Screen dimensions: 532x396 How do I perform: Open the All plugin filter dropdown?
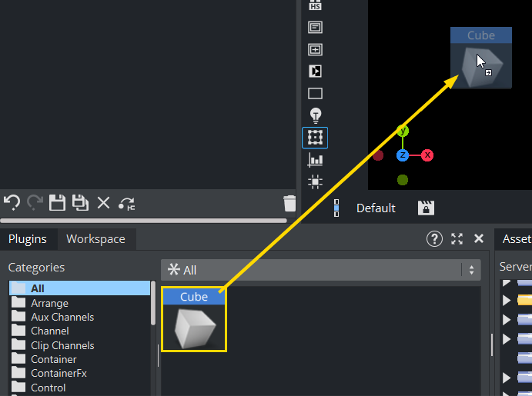point(321,270)
